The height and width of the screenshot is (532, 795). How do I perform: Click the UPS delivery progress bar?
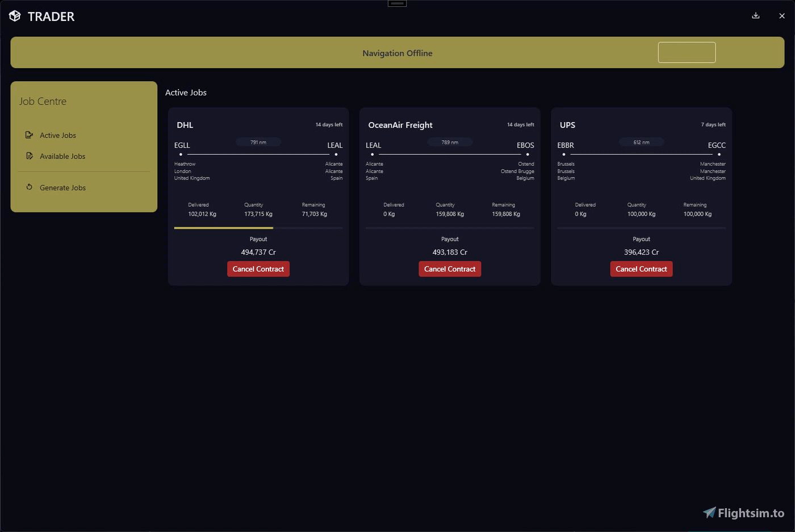tap(641, 228)
